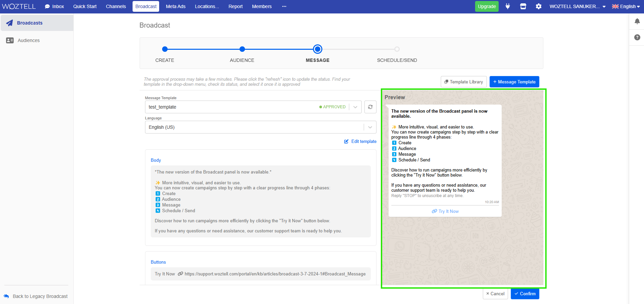Open Audiences in the sidebar
This screenshot has width=644, height=304.
click(x=37, y=40)
